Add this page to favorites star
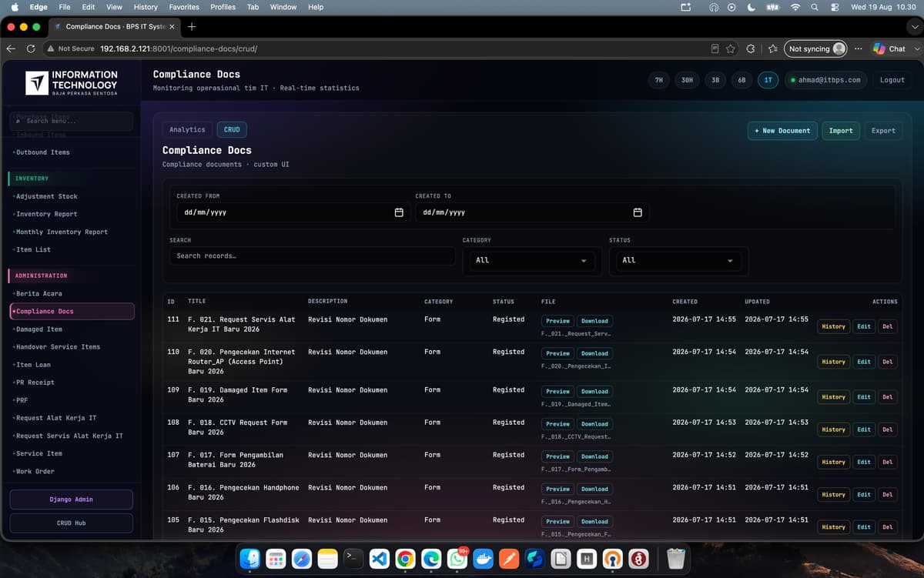Viewport: 924px width, 578px height. tap(731, 48)
